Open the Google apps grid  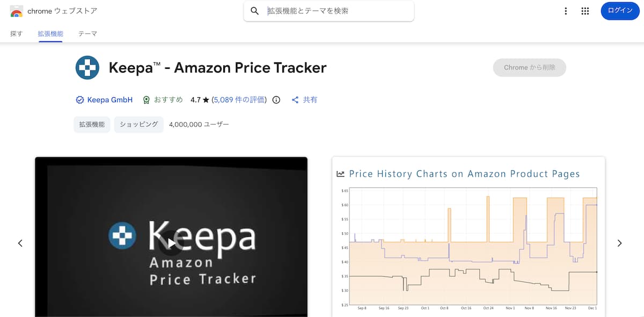coord(585,11)
